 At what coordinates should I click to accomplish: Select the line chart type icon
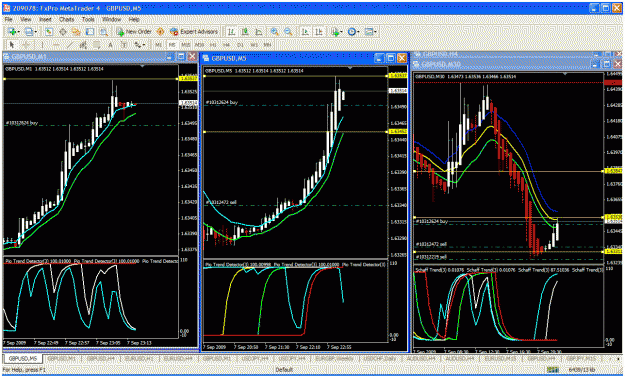click(258, 31)
